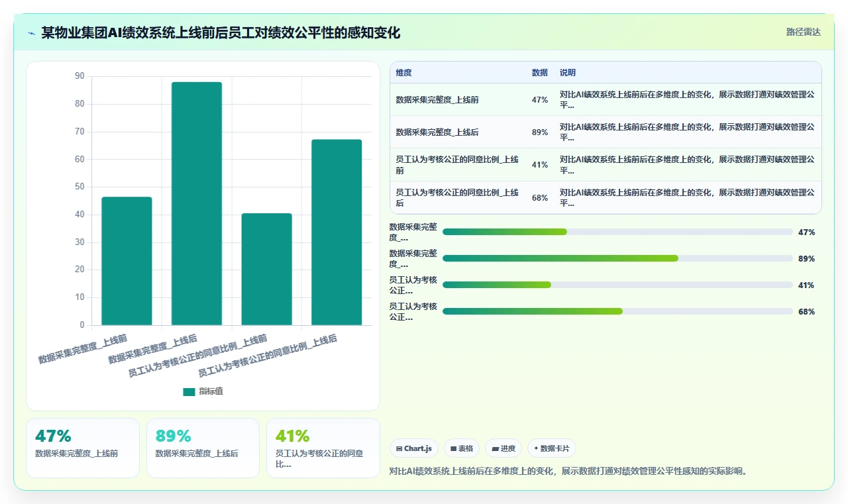Select table row 数据采集完整度_上线后
Screen dimensions: 848x504
click(x=606, y=132)
